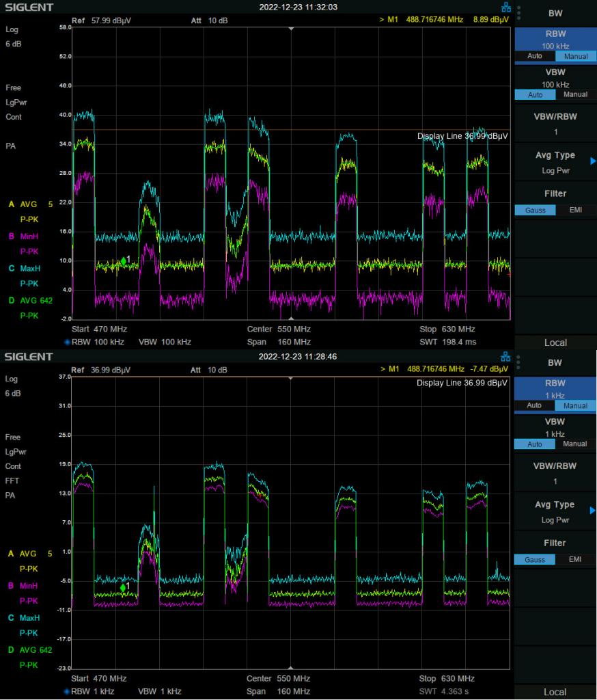Click the 2022-12-23 11:32:03 timestamp
597x700 pixels.
298,7
